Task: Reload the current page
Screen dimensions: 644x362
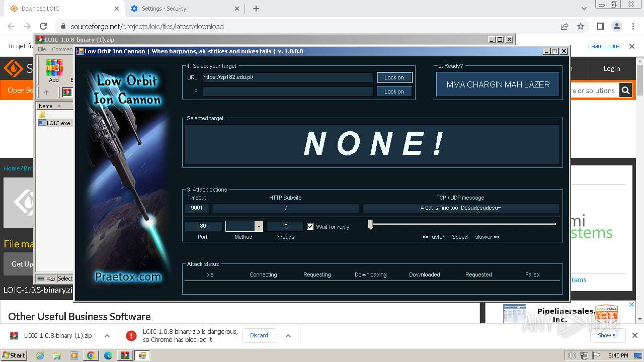Action: tap(43, 26)
